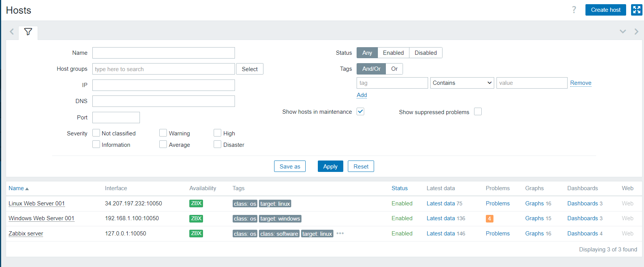Screen dimensions: 644x267
Task: Sort hosts by Name column header
Action: (x=16, y=188)
